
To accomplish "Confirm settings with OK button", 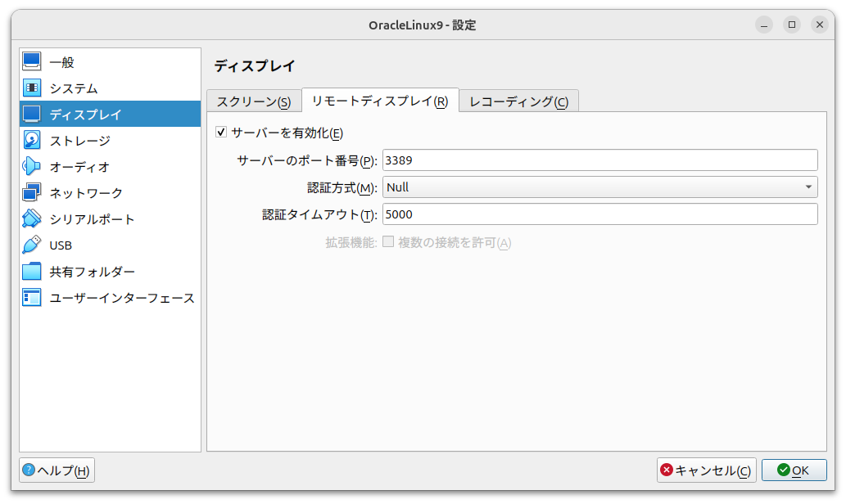I will coord(794,470).
